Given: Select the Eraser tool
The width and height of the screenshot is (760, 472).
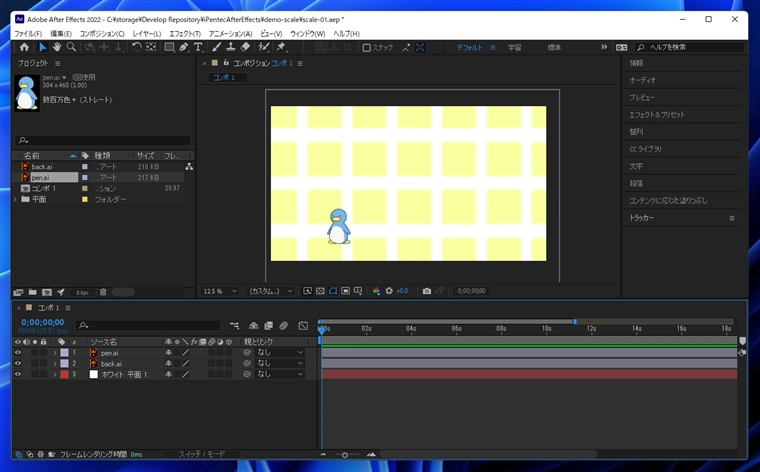Looking at the screenshot, I should [x=246, y=47].
